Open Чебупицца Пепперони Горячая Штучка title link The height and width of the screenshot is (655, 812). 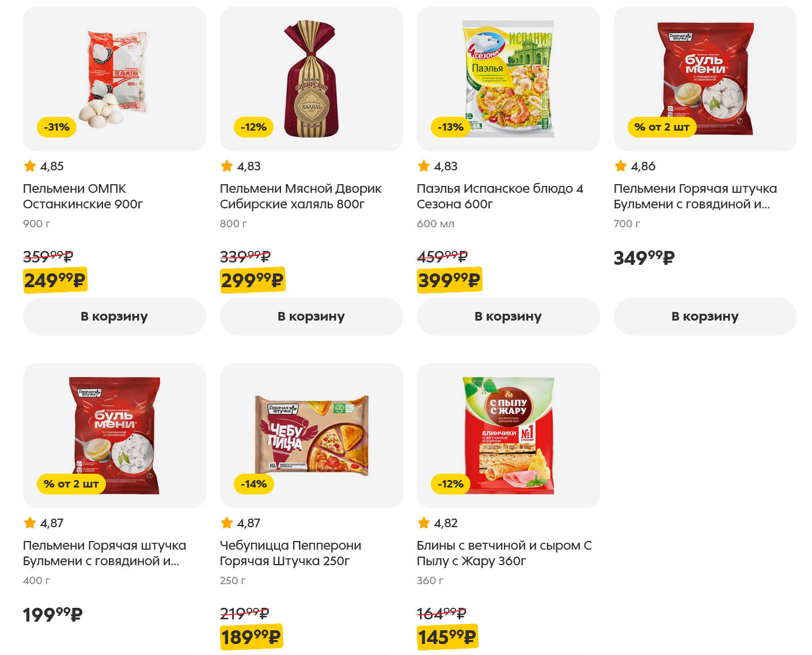pyautogui.click(x=290, y=553)
